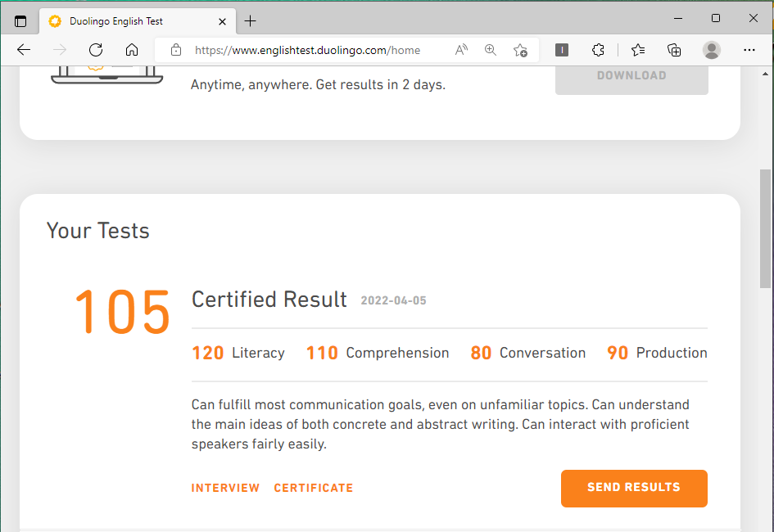Add this page to favorites
This screenshot has width=774, height=532.
click(520, 50)
